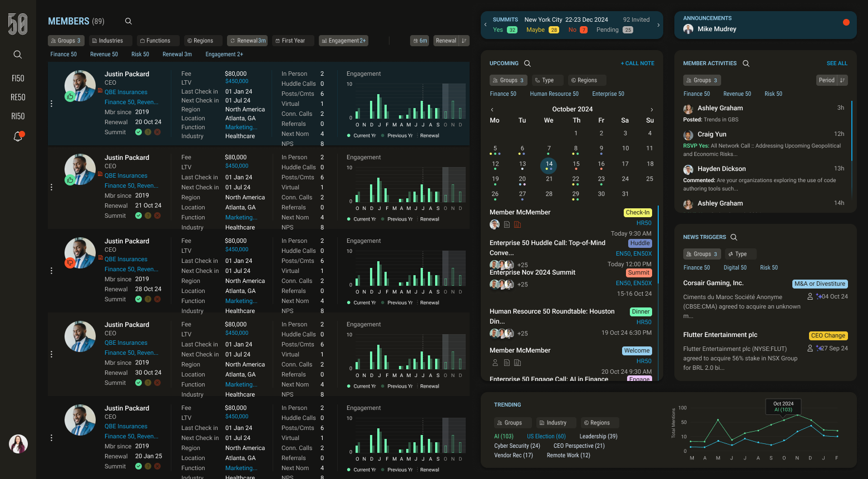Toggle 6m period chip
Viewport: 868px width, 479px height.
point(420,41)
